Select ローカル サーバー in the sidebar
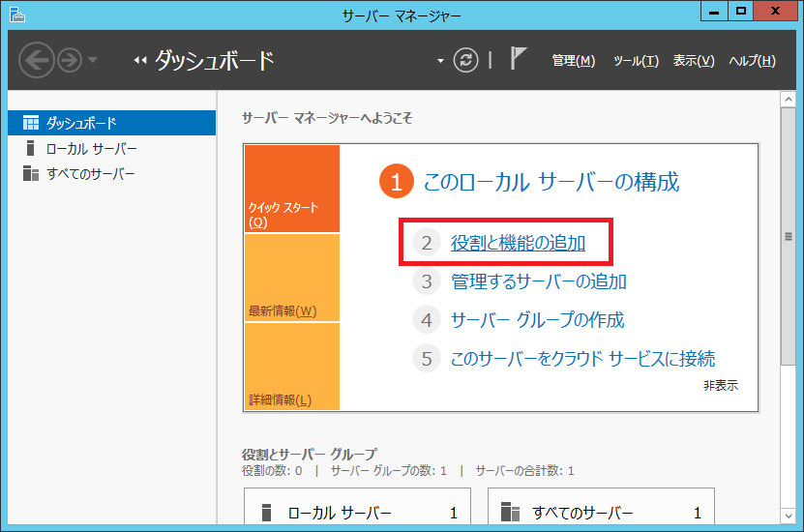804x532 pixels. click(x=91, y=149)
